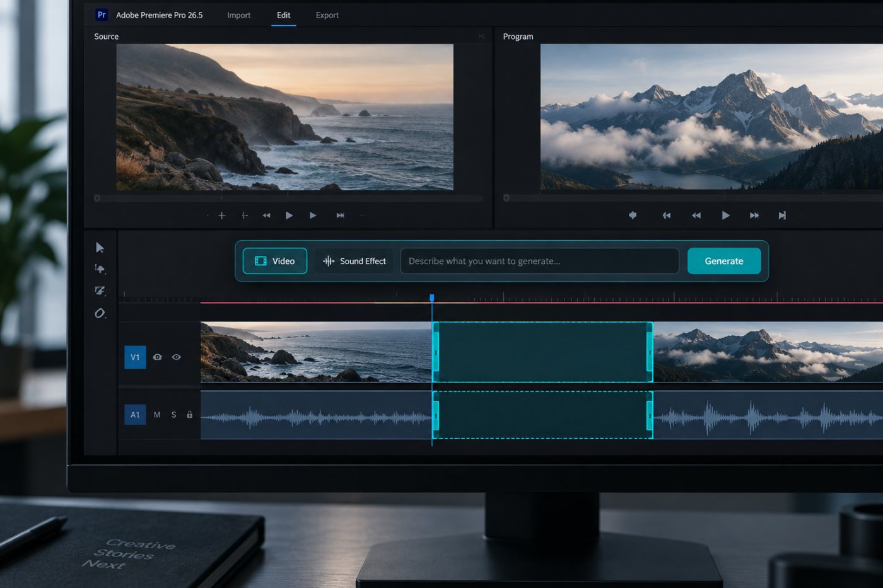Select the audio clip under the ocean clip

click(316, 415)
